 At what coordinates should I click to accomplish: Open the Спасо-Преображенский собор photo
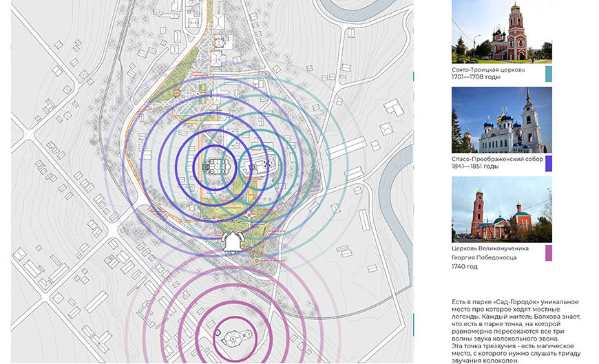[502, 120]
